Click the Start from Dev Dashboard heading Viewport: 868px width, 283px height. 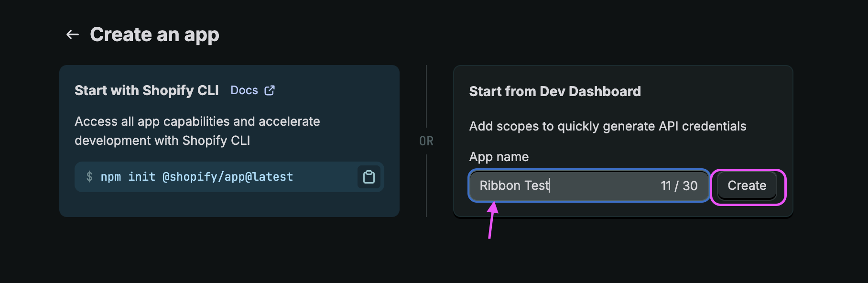point(554,91)
